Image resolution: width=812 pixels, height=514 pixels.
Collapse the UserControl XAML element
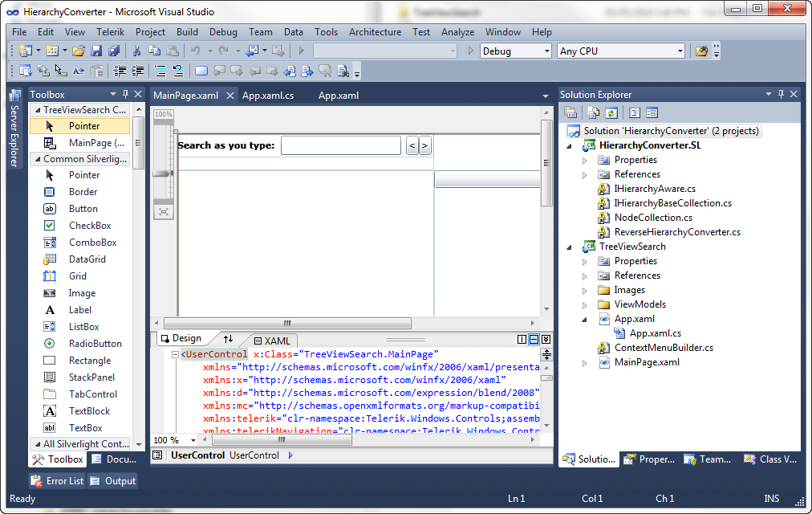(x=176, y=354)
